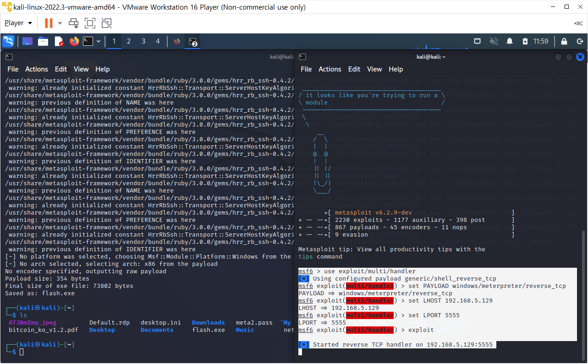Open Help menu in right terminal
This screenshot has width=588, height=364.
[x=396, y=69]
